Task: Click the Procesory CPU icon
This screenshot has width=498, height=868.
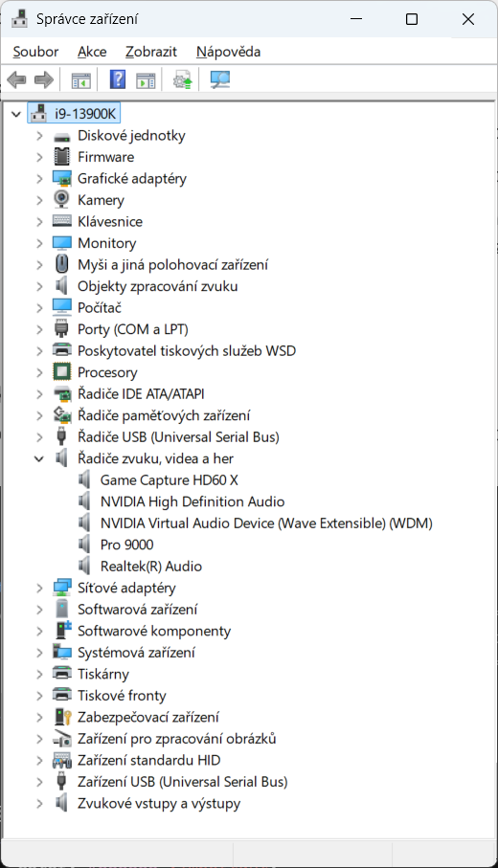Action: [x=62, y=372]
